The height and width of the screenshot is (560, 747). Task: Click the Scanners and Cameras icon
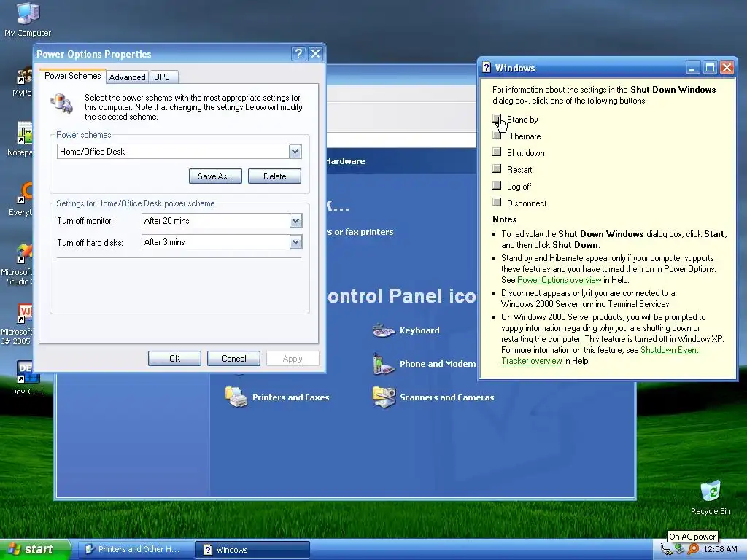[x=384, y=397]
